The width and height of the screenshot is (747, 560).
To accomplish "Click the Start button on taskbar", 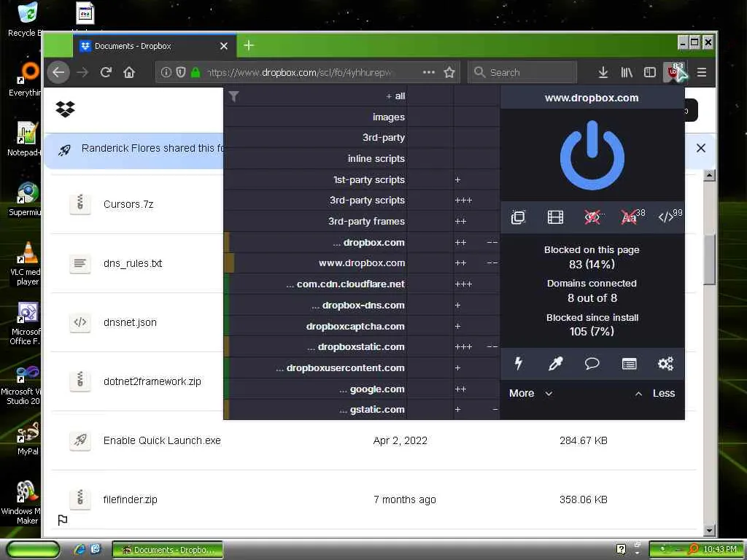I will pos(33,550).
